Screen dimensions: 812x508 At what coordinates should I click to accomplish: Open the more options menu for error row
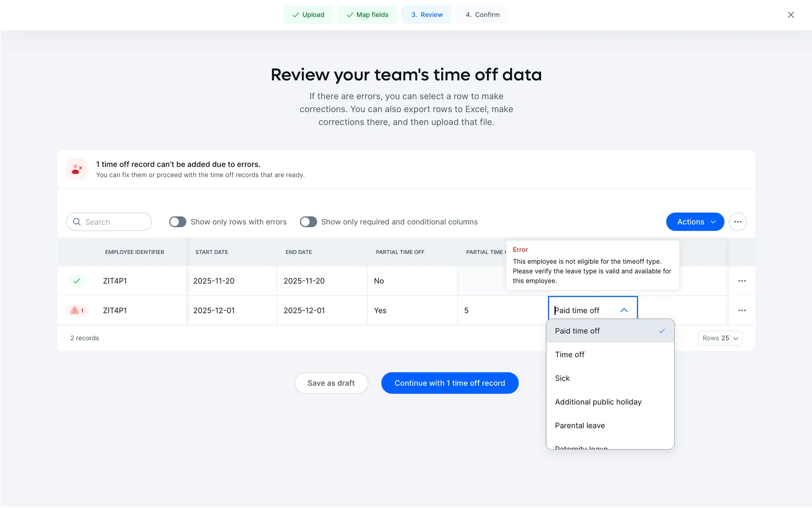click(x=742, y=310)
